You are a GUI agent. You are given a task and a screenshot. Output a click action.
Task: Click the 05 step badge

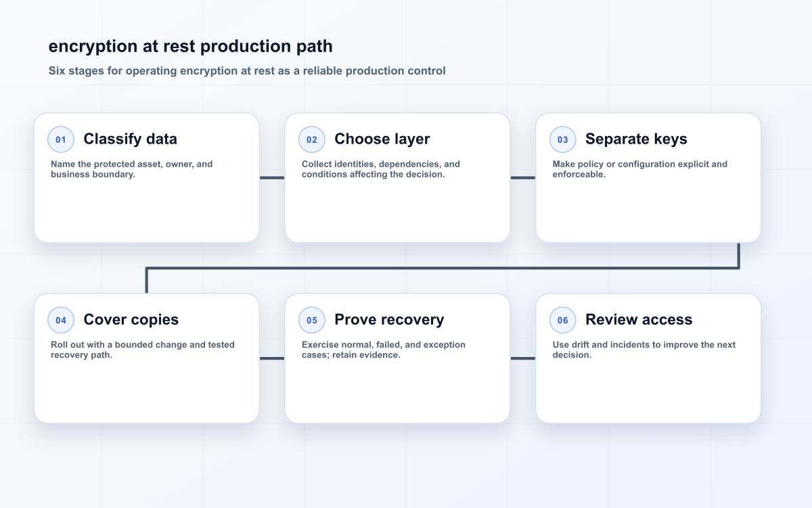[x=312, y=320]
